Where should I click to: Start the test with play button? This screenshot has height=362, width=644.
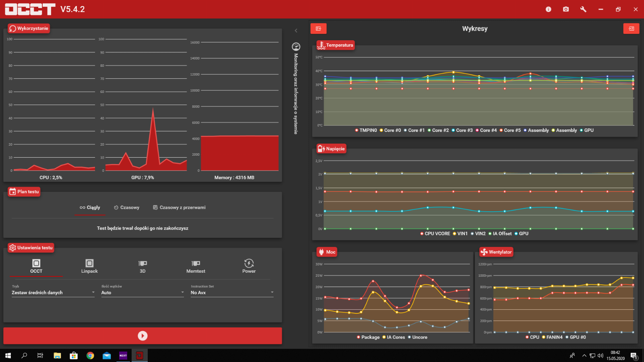pos(142,336)
